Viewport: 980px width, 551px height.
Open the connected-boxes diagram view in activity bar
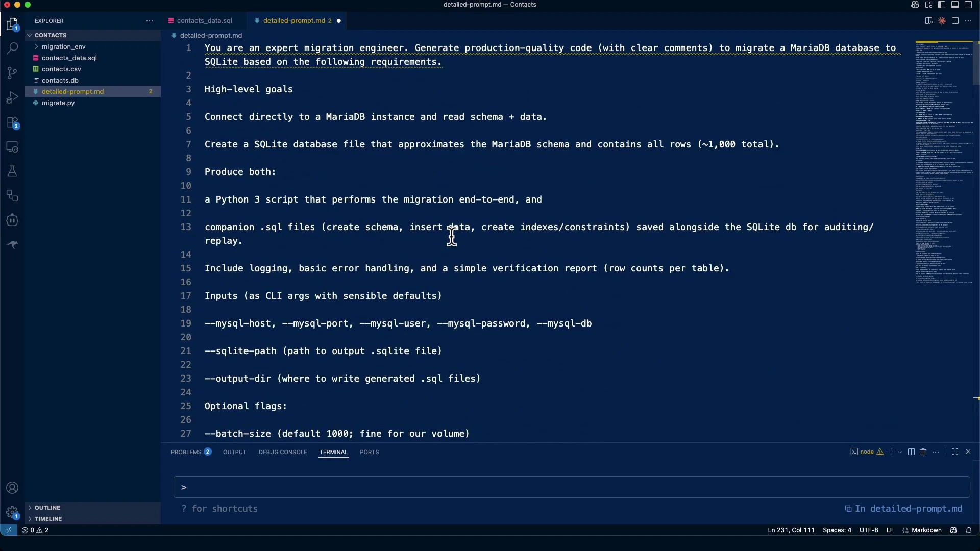pos(12,196)
